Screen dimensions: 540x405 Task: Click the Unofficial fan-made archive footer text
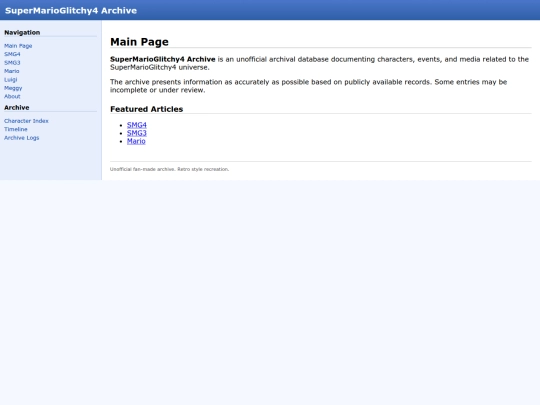coord(169,169)
